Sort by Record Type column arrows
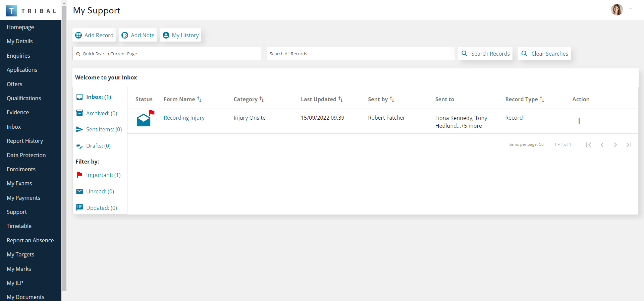The height and width of the screenshot is (301, 644). [542, 99]
